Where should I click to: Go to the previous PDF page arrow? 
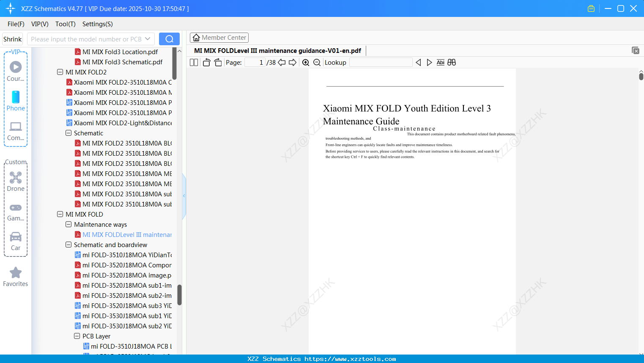tap(282, 63)
